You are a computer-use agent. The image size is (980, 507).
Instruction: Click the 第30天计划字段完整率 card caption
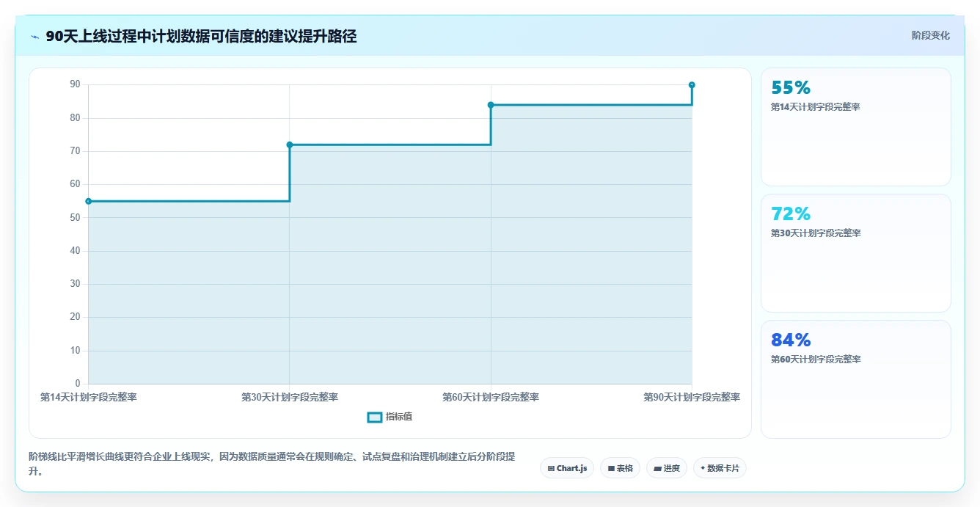tap(816, 233)
